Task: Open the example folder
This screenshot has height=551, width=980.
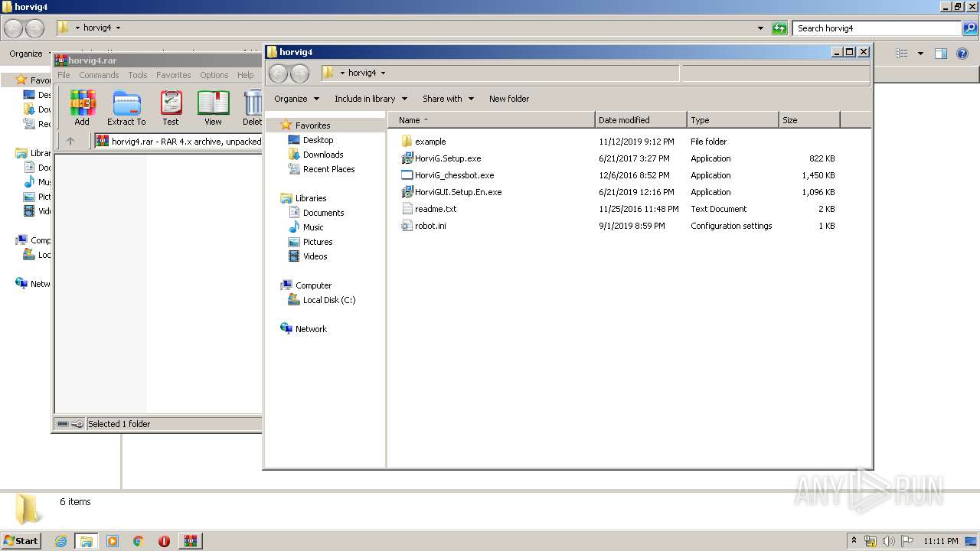Action: pyautogui.click(x=430, y=142)
